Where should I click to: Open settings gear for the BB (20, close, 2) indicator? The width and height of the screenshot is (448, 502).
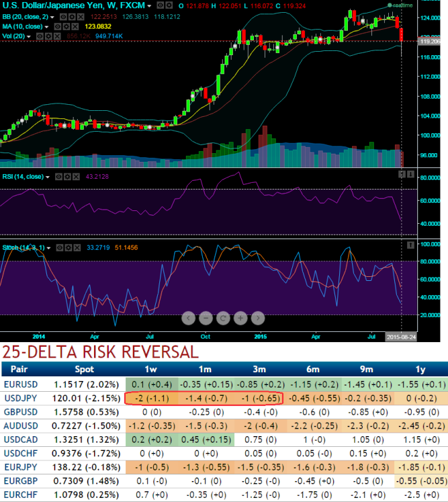click(x=72, y=17)
